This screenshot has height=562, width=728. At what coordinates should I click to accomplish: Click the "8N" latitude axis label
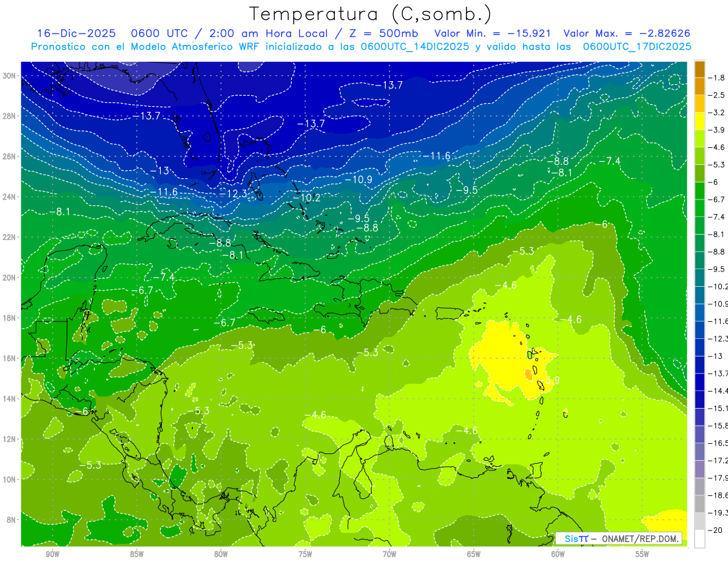point(12,520)
